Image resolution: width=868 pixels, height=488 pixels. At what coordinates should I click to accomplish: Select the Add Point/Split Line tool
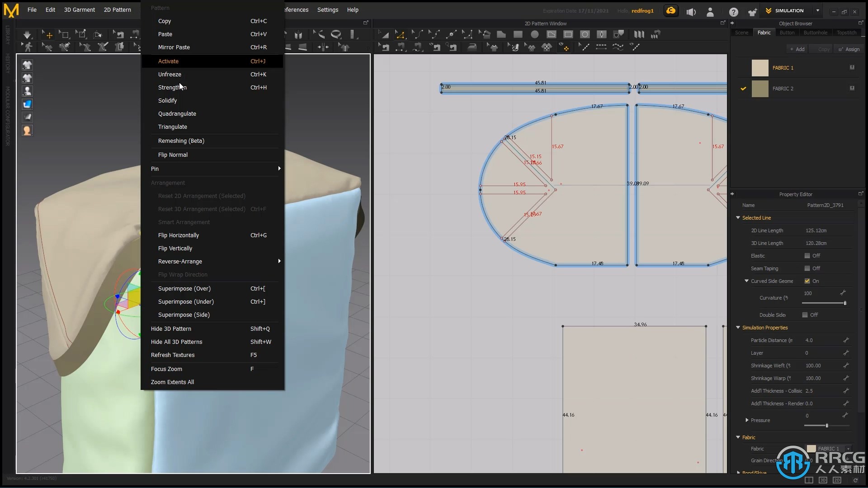tap(451, 34)
